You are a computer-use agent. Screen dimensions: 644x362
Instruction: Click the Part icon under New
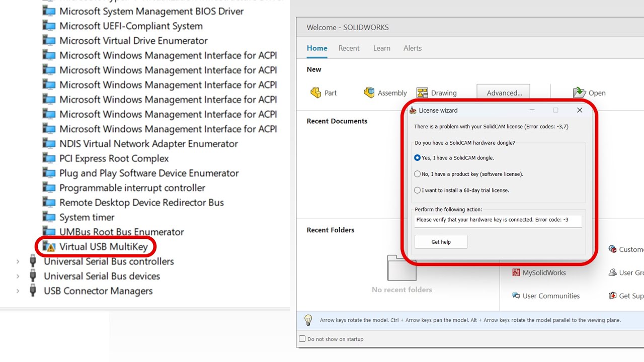(x=316, y=93)
